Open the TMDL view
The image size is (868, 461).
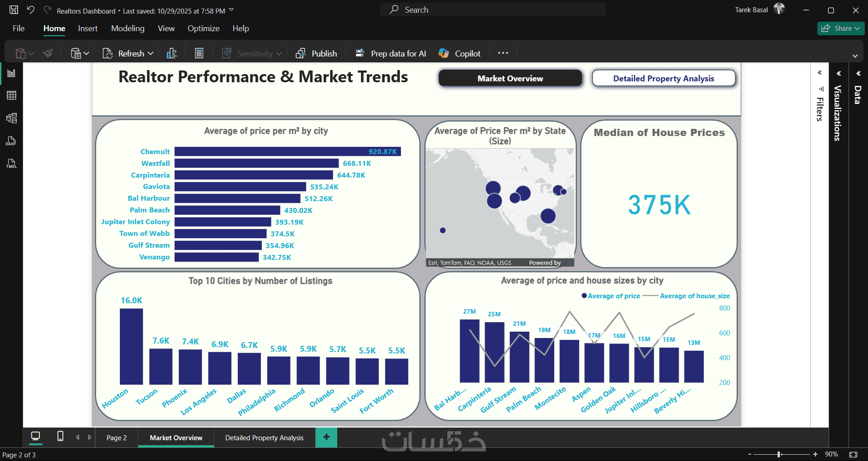click(11, 164)
